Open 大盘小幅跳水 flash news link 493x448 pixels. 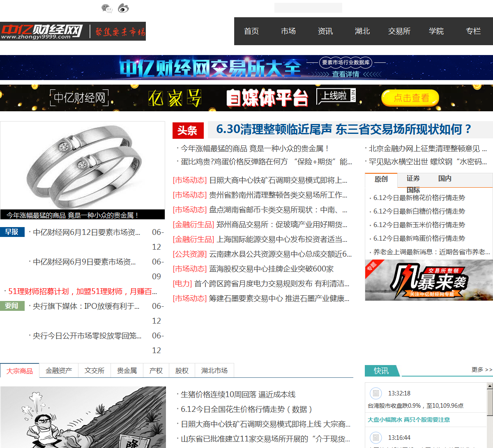[409, 420]
